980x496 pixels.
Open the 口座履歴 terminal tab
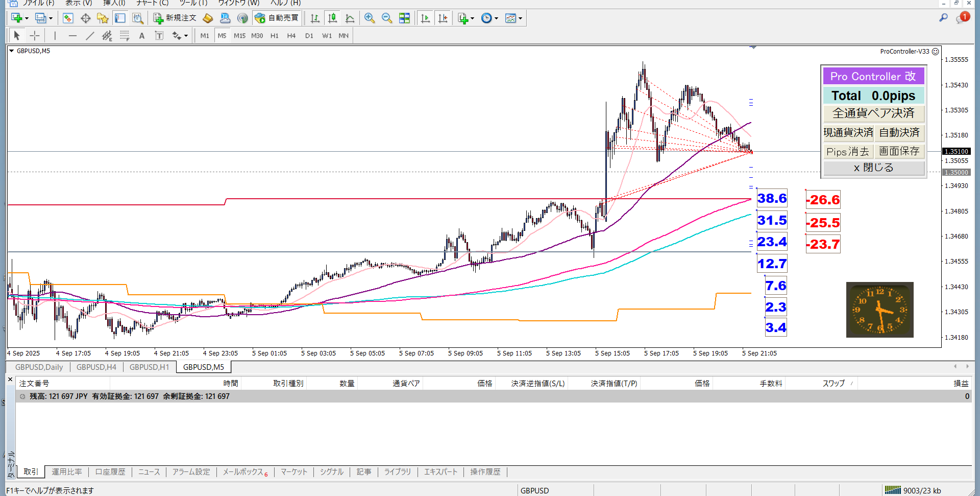[x=110, y=472]
